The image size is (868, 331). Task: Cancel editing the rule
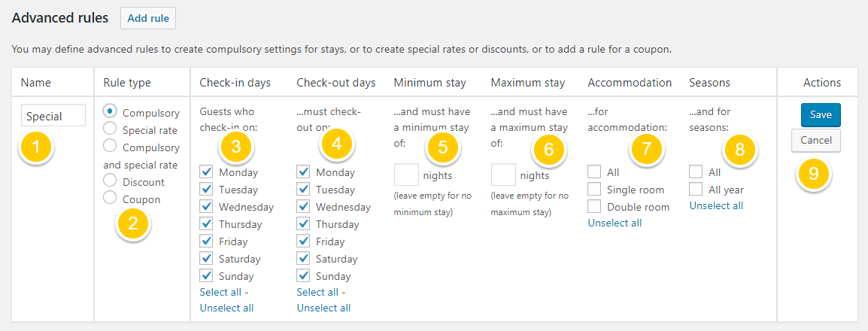(816, 140)
